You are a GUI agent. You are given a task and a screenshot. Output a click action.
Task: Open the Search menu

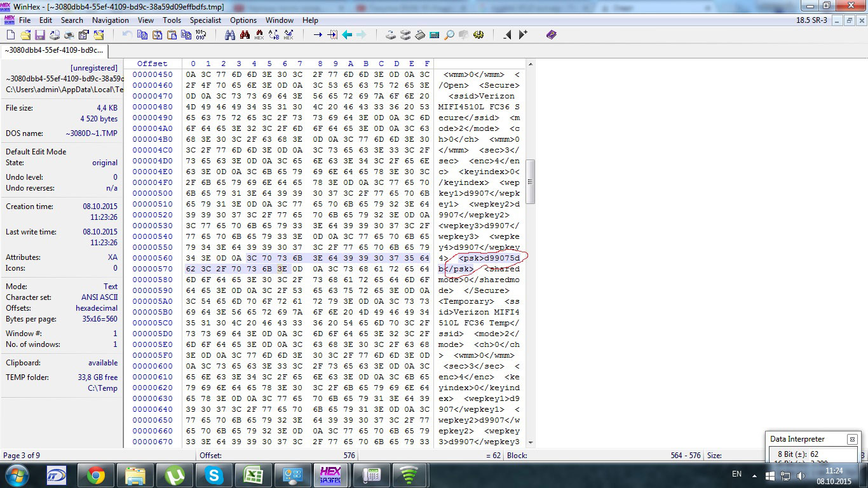pyautogui.click(x=72, y=20)
